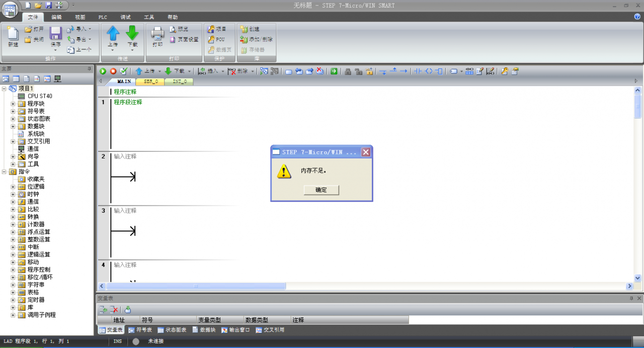
Task: Open the 导入 dropdown arrow in ribbon
Action: pyautogui.click(x=90, y=29)
